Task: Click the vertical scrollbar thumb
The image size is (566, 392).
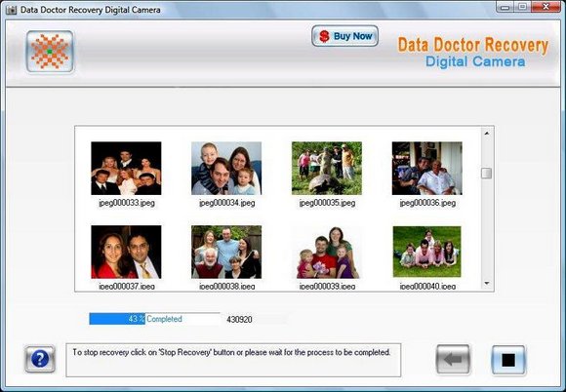Action: pos(487,174)
